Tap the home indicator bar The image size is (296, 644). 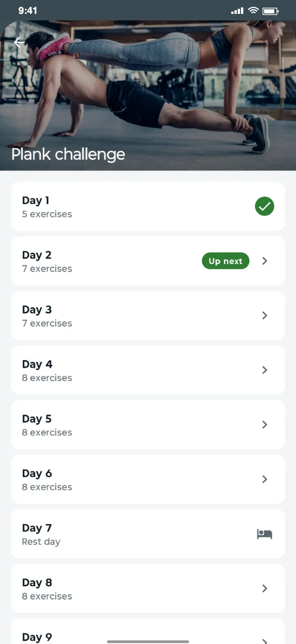(x=148, y=642)
